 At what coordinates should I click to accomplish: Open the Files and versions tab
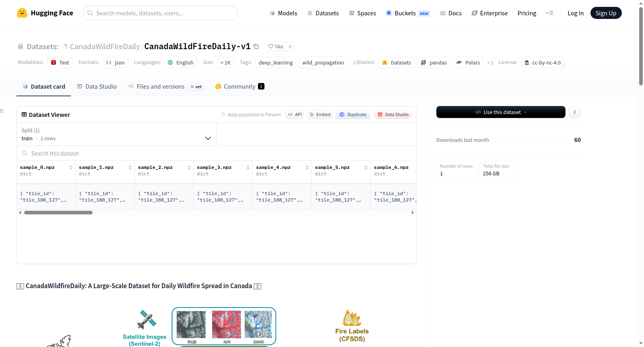point(166,87)
